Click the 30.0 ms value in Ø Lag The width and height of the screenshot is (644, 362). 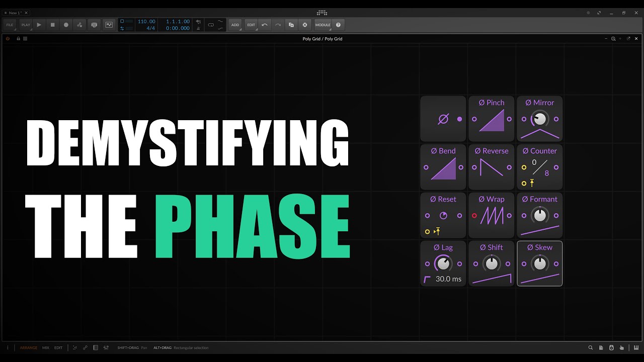[x=448, y=279]
